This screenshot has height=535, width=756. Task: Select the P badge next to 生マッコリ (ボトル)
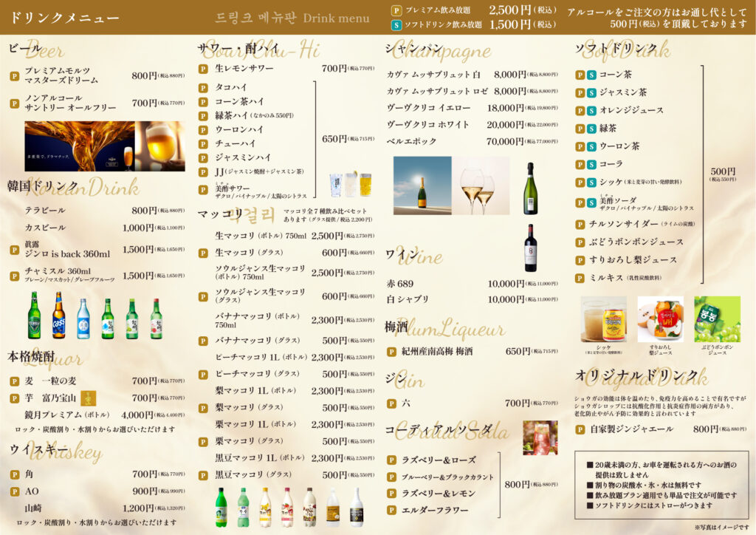point(203,252)
